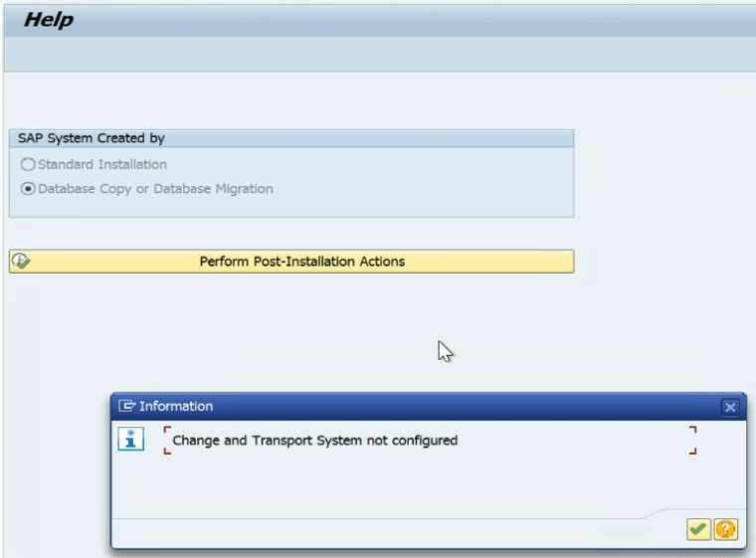Click the clock-checkmark execute icon on yellow button
756x558 pixels.
tap(21, 261)
